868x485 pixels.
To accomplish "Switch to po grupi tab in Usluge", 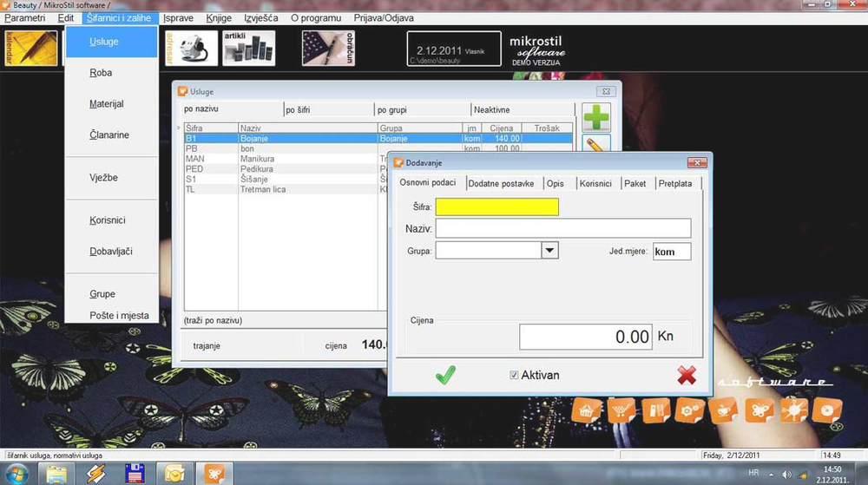I will (x=422, y=109).
